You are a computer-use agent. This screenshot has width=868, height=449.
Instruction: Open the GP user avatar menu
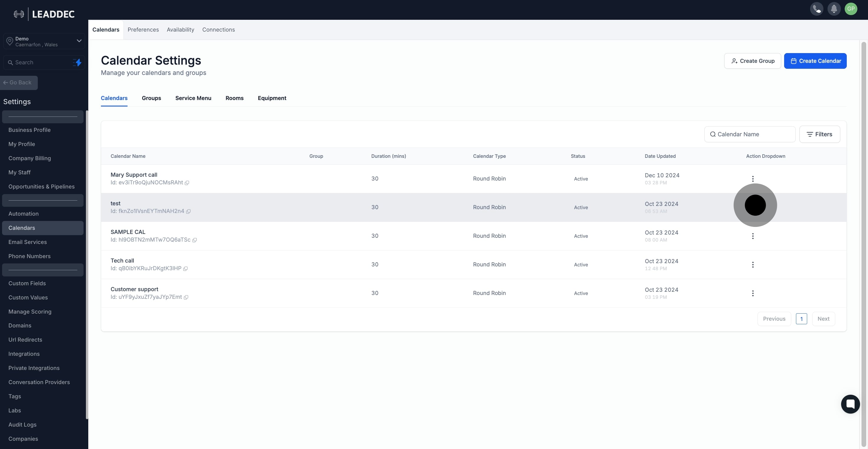(851, 9)
